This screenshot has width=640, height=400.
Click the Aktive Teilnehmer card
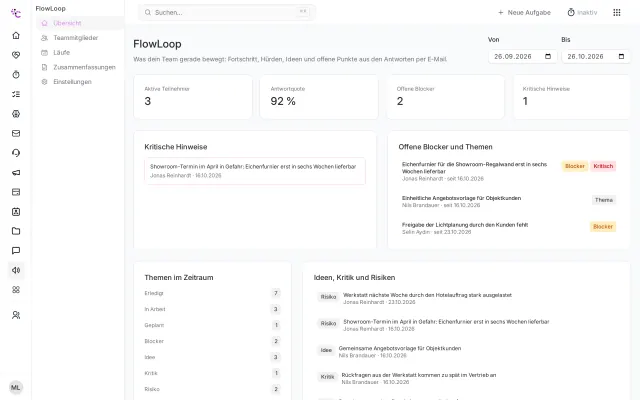pos(193,97)
